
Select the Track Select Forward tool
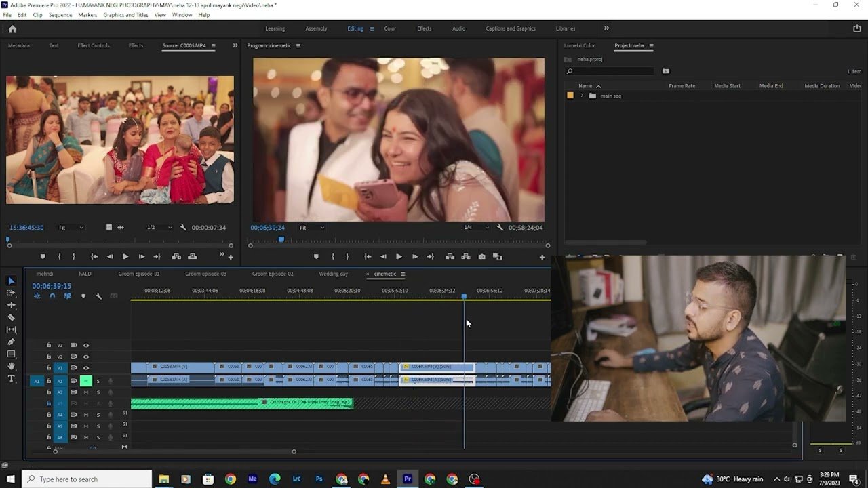click(11, 293)
